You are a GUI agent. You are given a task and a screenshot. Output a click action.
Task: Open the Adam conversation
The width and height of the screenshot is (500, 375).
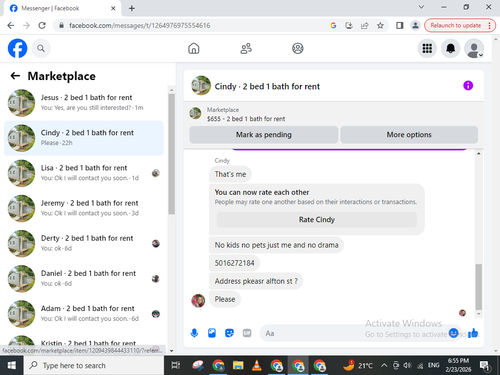(84, 313)
